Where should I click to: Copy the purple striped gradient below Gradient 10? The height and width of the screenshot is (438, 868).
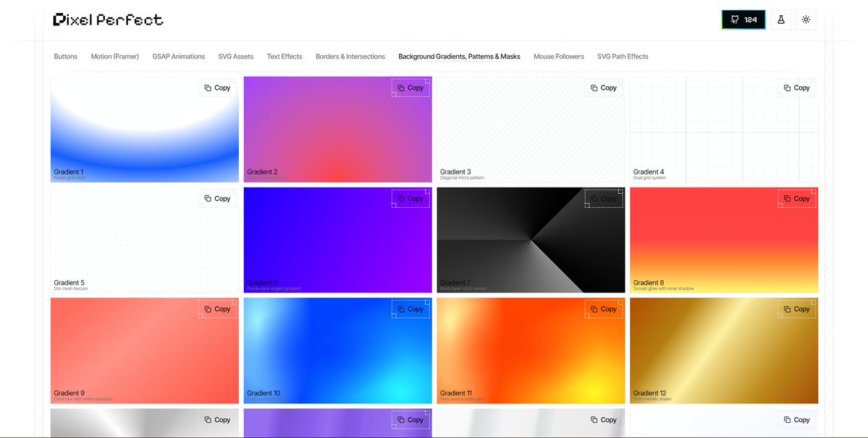(x=410, y=420)
